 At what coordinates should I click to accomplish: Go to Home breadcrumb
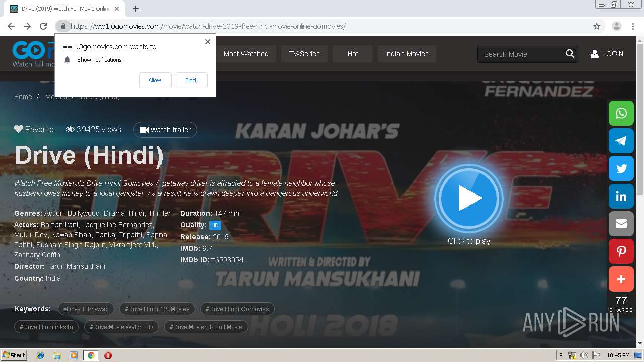pyautogui.click(x=23, y=97)
